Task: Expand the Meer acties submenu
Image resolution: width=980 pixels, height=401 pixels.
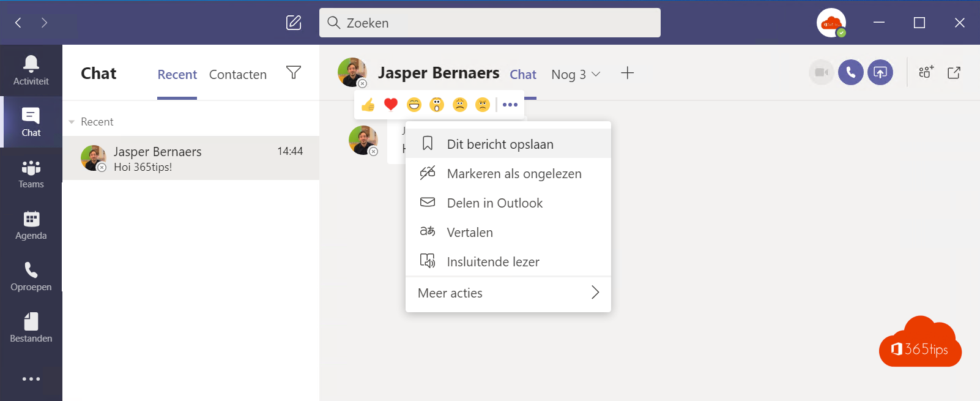Action: [x=508, y=293]
